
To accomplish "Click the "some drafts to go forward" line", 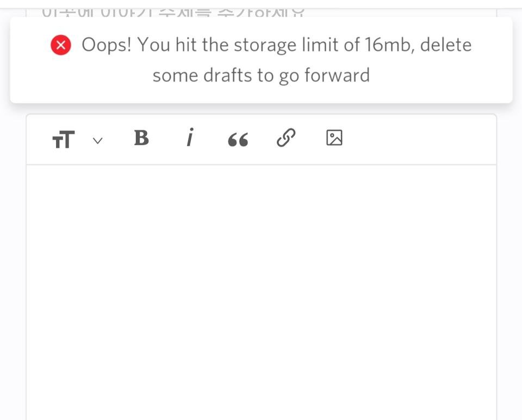I will 261,75.
